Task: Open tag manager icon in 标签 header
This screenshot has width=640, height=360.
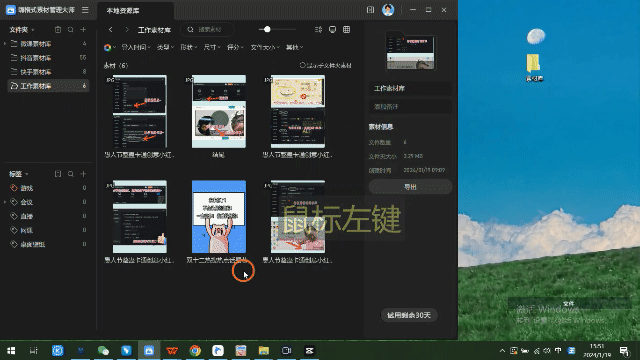Action: (58, 174)
